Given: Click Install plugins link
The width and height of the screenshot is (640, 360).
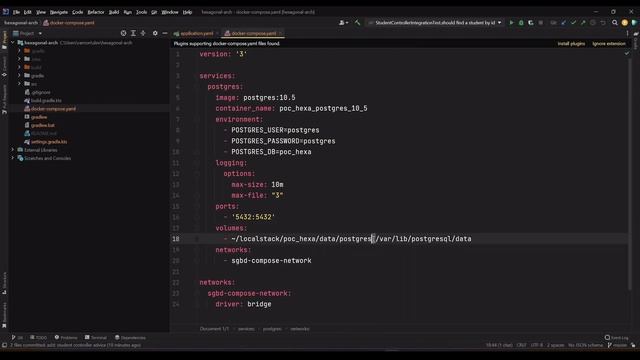Looking at the screenshot, I should tap(571, 44).
